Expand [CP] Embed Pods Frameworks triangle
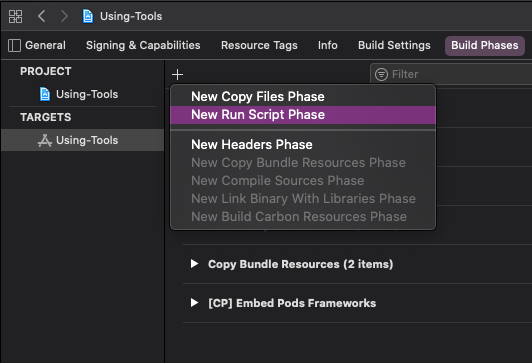Screen dimensions: 532x363 point(194,303)
